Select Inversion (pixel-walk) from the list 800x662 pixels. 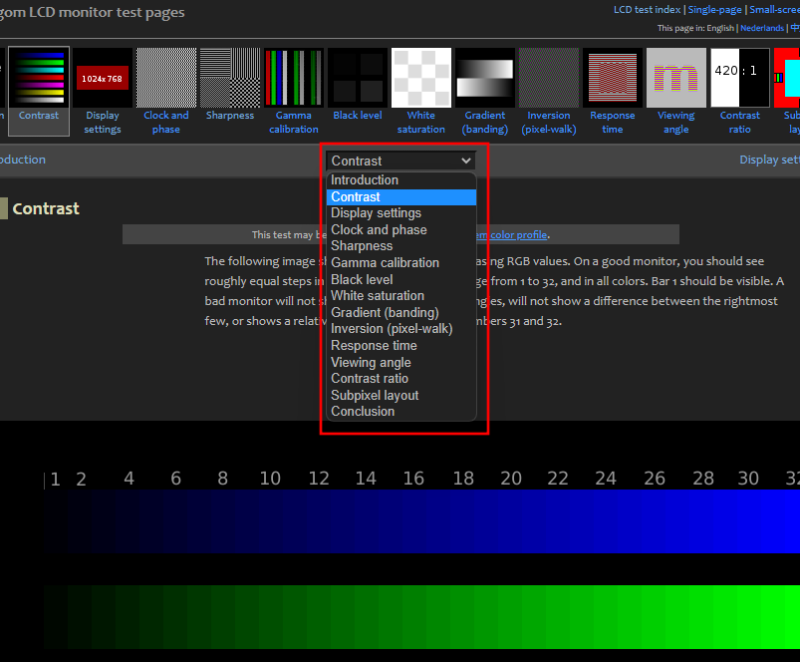[x=392, y=329]
